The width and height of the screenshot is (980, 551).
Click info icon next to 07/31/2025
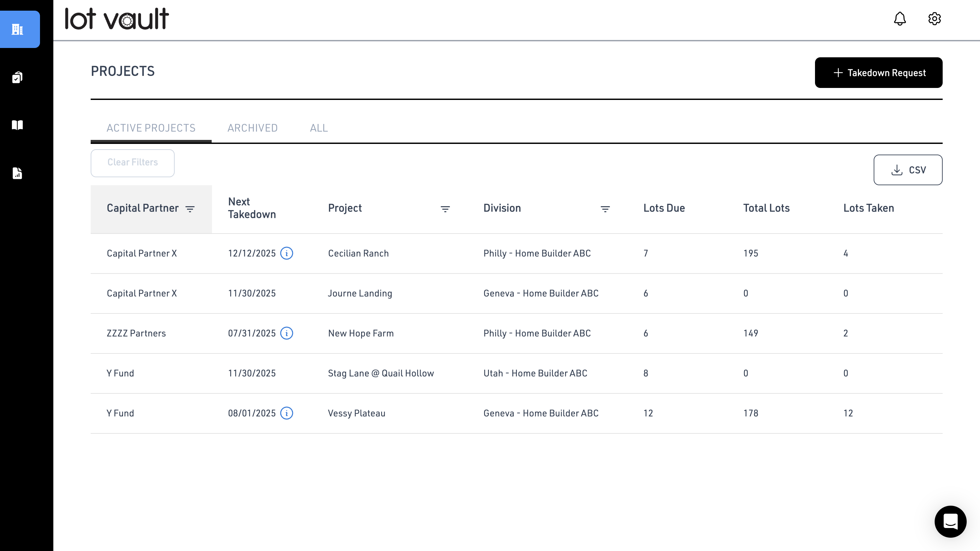click(286, 333)
